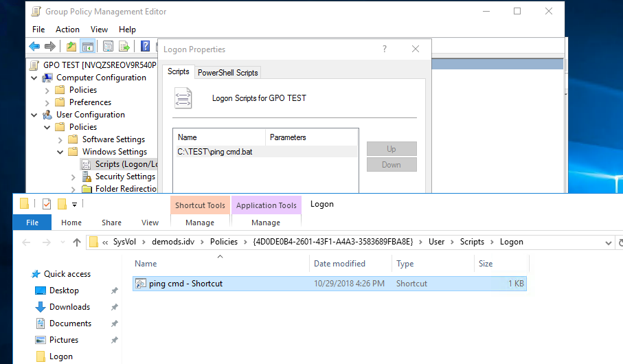The image size is (623, 364).
Task: Select the Scripts (Logon/Logoff) node icon
Action: click(87, 164)
